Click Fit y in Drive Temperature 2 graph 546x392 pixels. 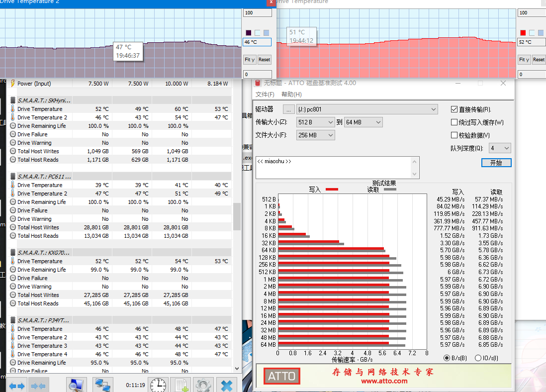250,60
